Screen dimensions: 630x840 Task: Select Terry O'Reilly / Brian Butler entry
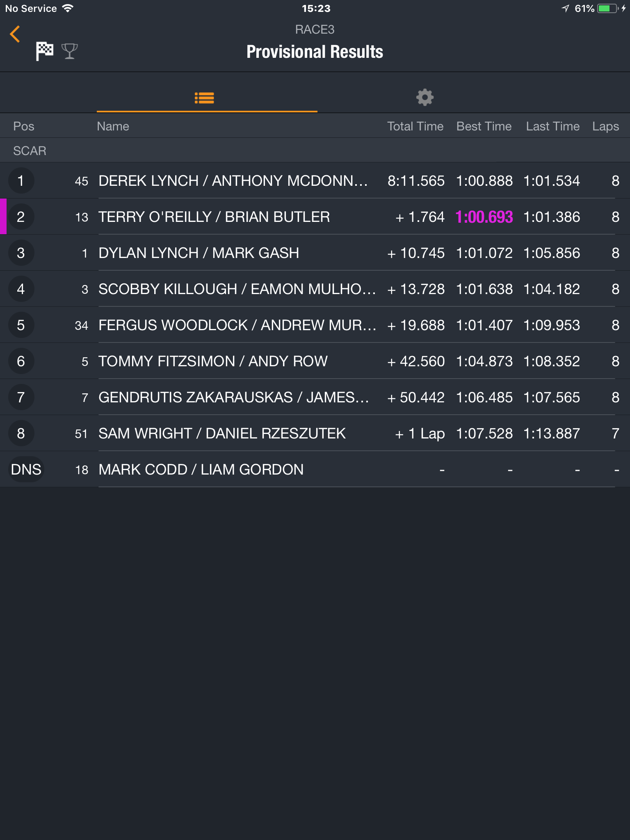(x=315, y=217)
